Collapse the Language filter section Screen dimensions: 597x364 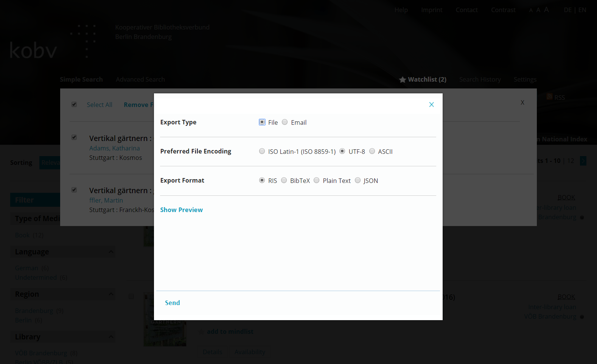tap(111, 252)
